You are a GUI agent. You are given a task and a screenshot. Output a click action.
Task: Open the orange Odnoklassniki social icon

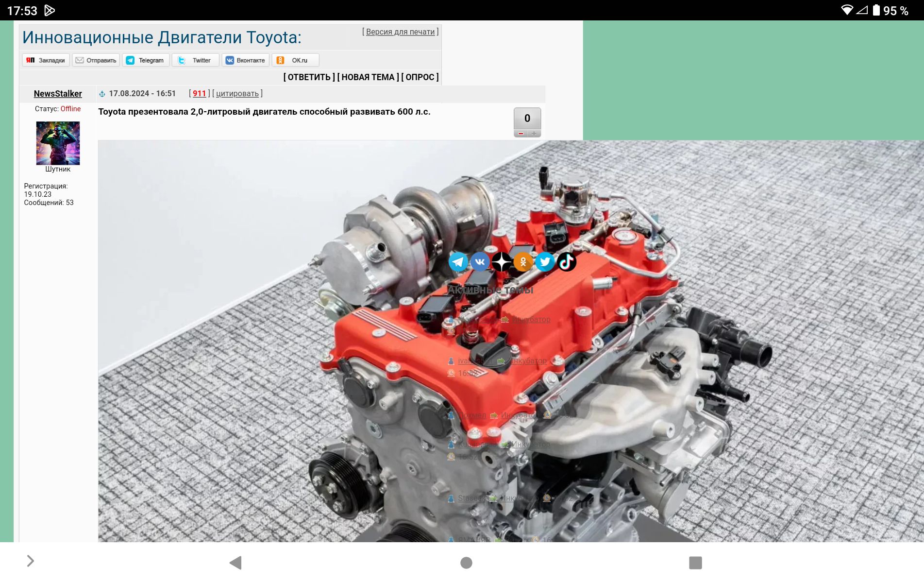(x=523, y=262)
